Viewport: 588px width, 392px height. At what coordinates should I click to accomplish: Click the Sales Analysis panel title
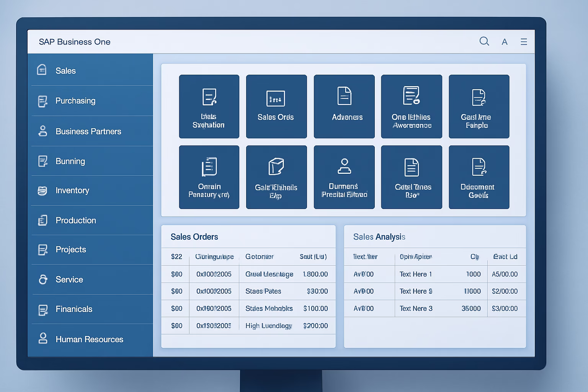coord(379,237)
